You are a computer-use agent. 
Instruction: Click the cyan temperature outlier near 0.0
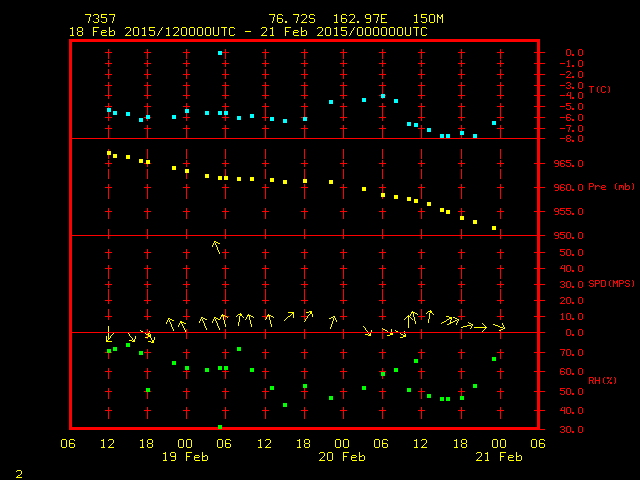click(x=220, y=53)
